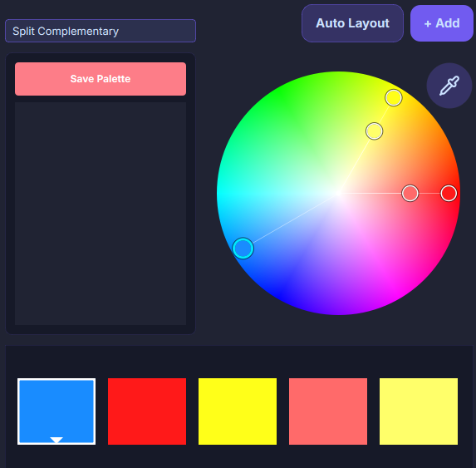476x468 pixels.
Task: Select the pale yellow color swatch
Action: tap(419, 411)
